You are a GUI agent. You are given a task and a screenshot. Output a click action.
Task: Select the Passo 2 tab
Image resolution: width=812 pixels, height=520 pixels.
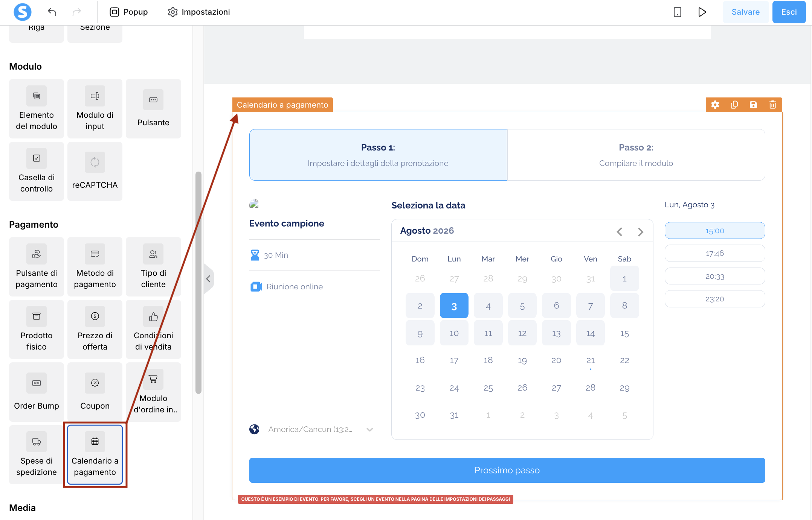point(636,155)
